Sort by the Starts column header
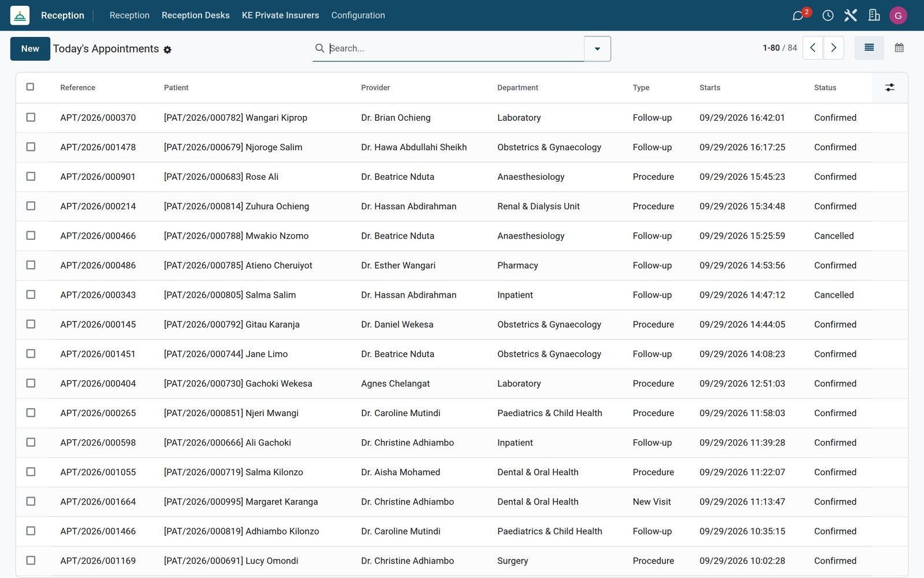This screenshot has height=578, width=924. click(x=710, y=88)
